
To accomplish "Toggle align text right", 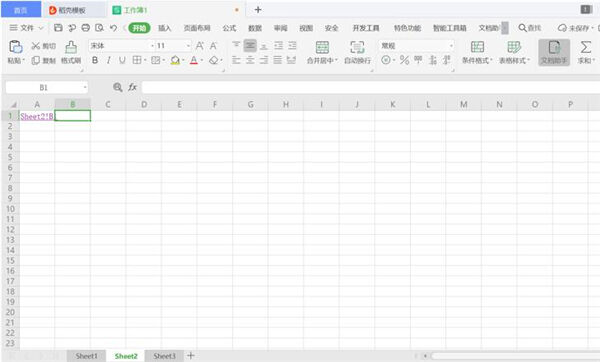I will (264, 60).
